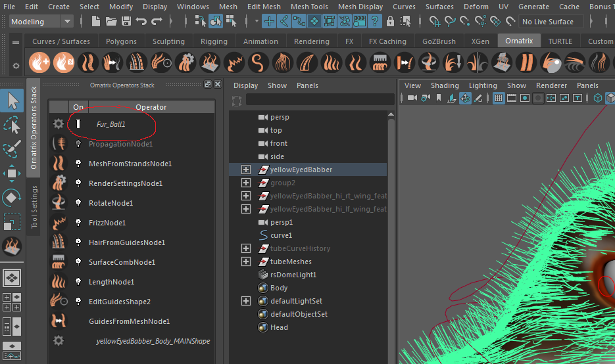Switch to the XGen shelf tab
The image size is (615, 364).
480,41
